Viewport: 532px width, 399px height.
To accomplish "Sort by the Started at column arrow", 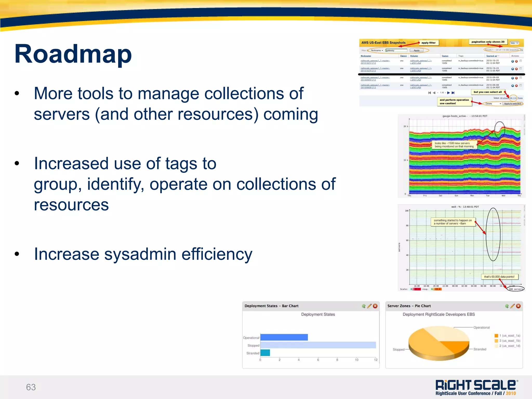I will point(498,56).
